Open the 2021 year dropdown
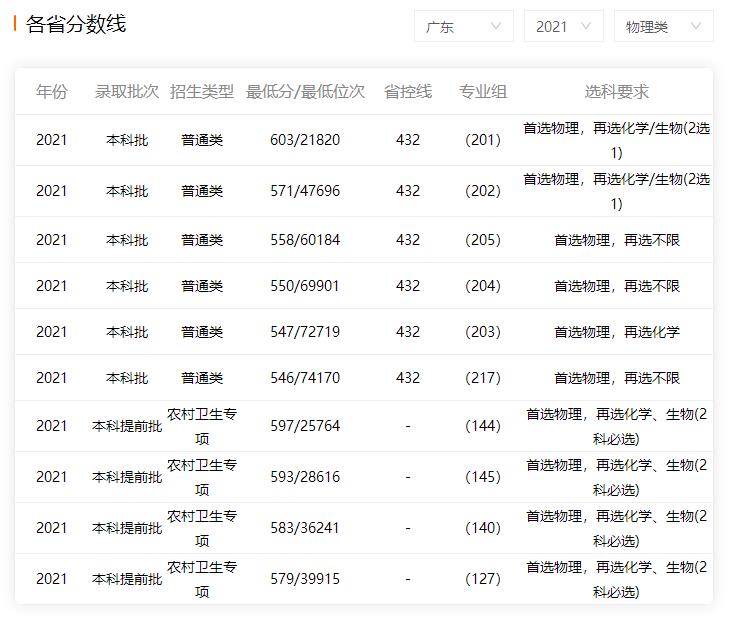Screen dimensions: 743x619 click(563, 27)
